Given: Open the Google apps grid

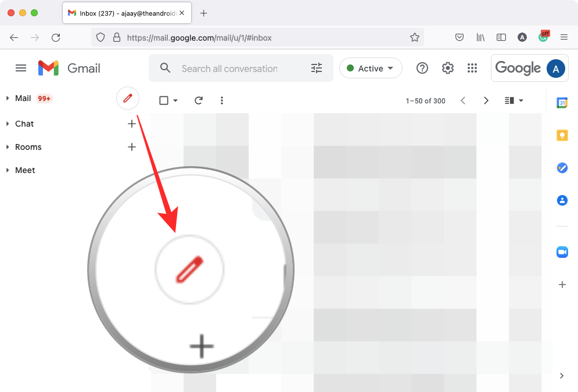Looking at the screenshot, I should (x=472, y=68).
